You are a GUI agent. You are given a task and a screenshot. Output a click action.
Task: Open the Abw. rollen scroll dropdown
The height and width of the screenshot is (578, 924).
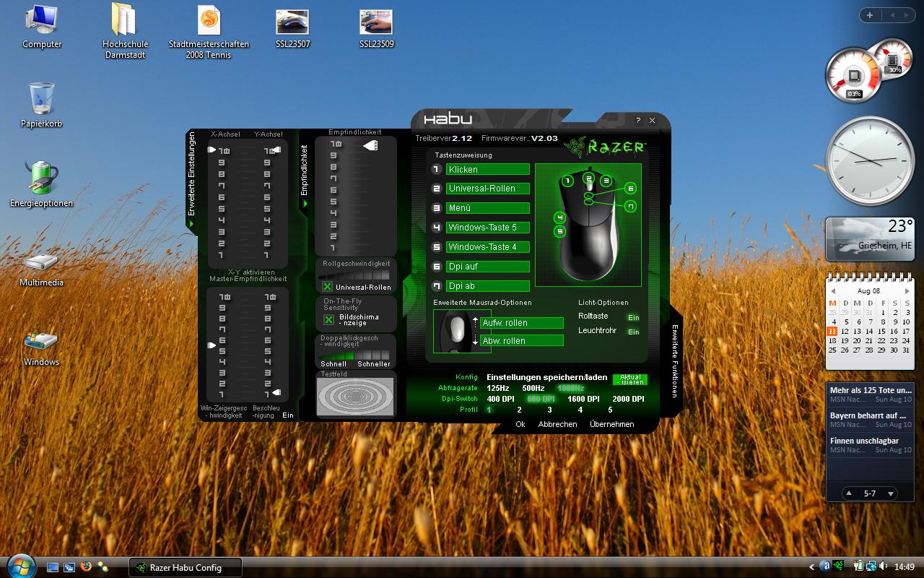click(522, 340)
